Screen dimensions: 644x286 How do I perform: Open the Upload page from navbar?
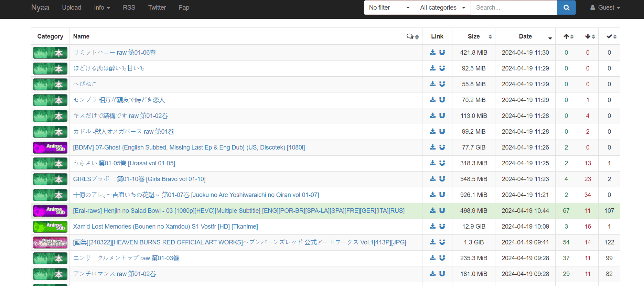(x=72, y=8)
